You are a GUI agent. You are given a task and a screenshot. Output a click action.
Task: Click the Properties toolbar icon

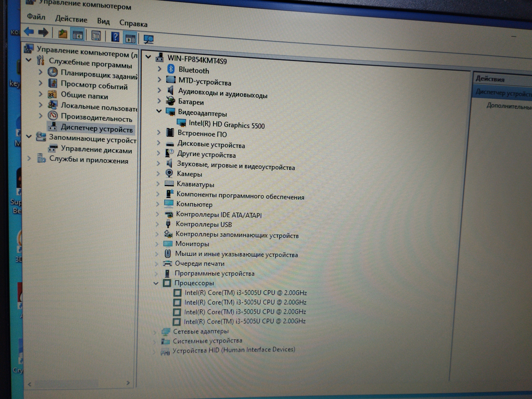[x=96, y=36]
